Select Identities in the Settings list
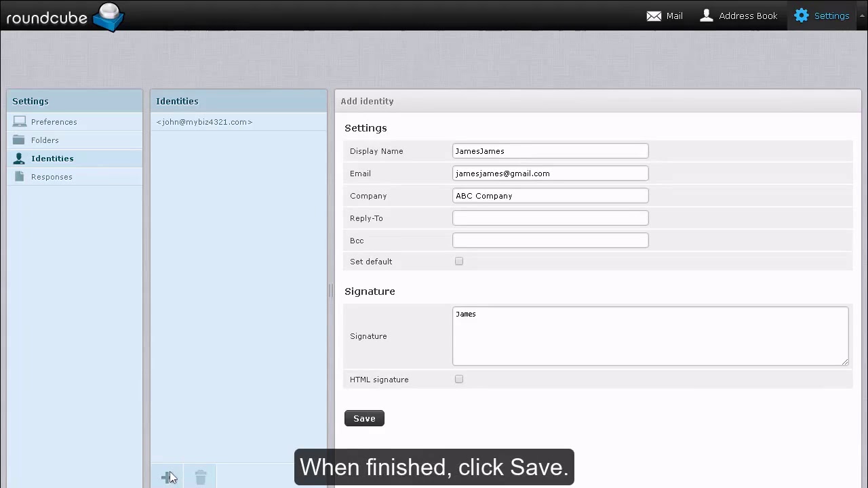This screenshot has height=488, width=868. [75, 159]
